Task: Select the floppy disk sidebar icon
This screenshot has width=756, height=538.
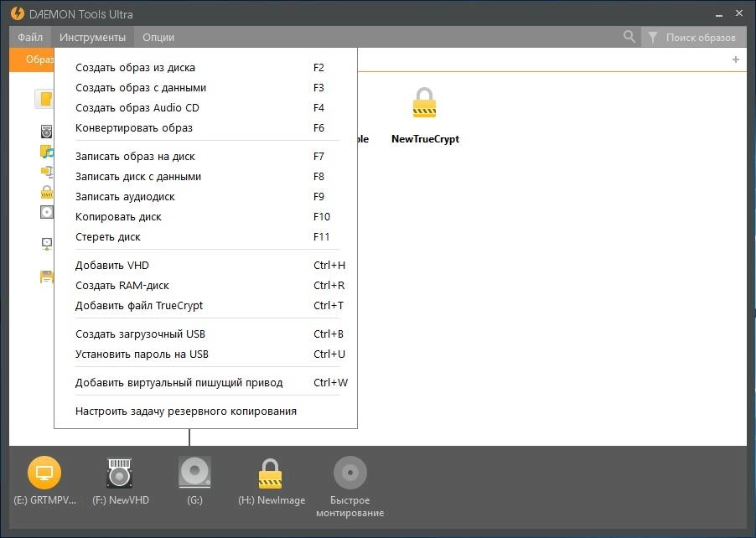Action: (x=46, y=277)
